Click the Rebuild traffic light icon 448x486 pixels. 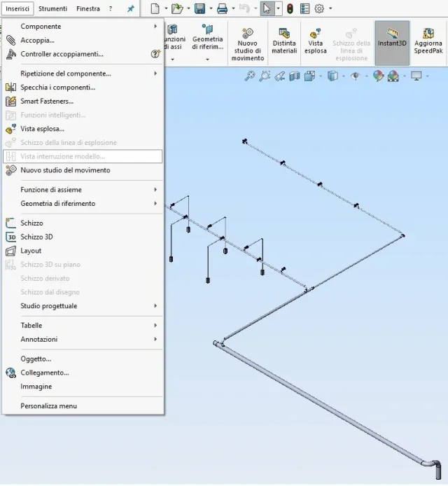290,8
